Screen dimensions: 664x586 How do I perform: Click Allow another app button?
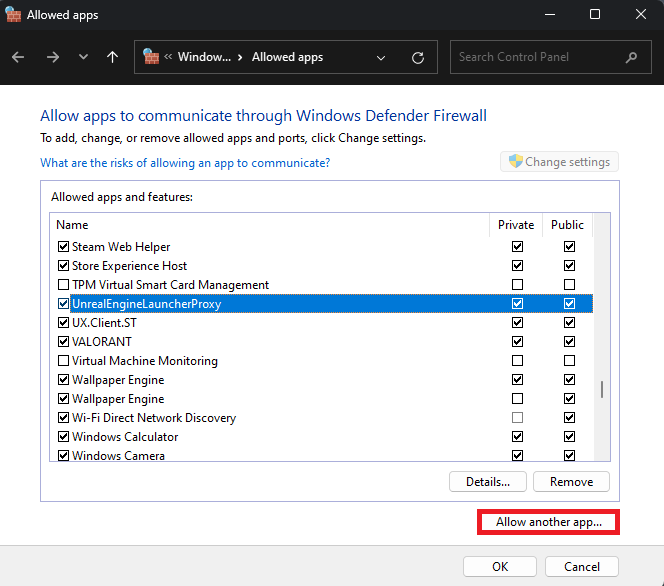[x=548, y=522]
